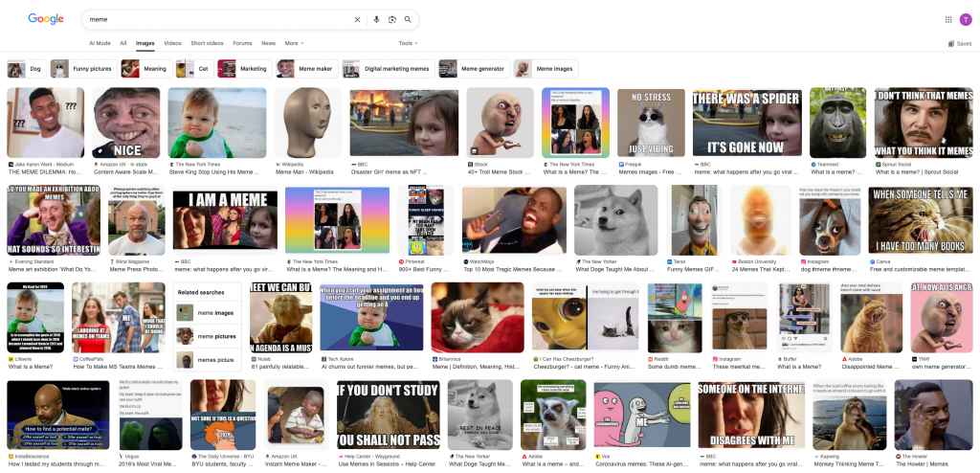
Task: Open Google Lens image search
Action: (x=391, y=19)
